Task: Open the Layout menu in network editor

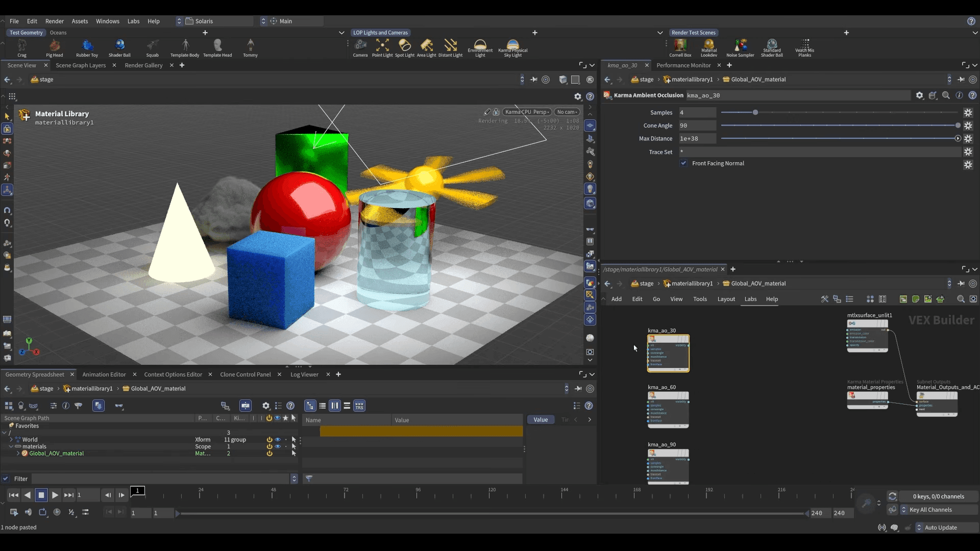Action: click(x=726, y=299)
